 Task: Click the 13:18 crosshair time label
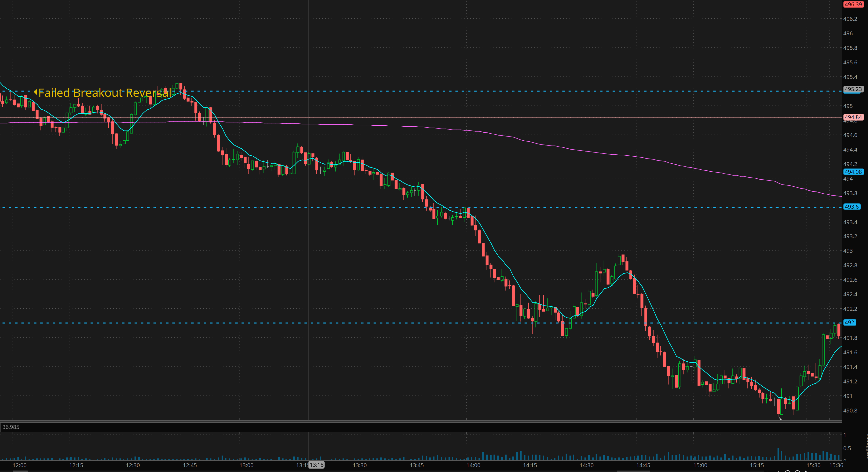pyautogui.click(x=316, y=465)
